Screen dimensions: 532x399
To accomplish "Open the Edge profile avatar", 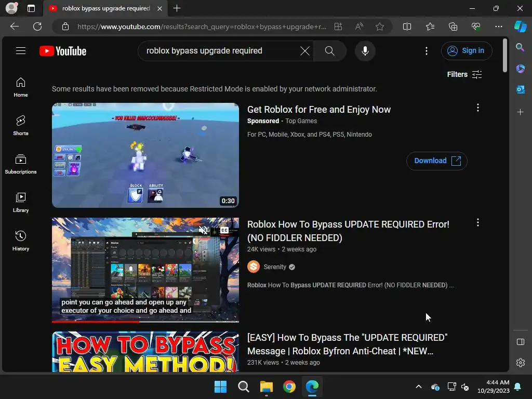I will tap(11, 8).
